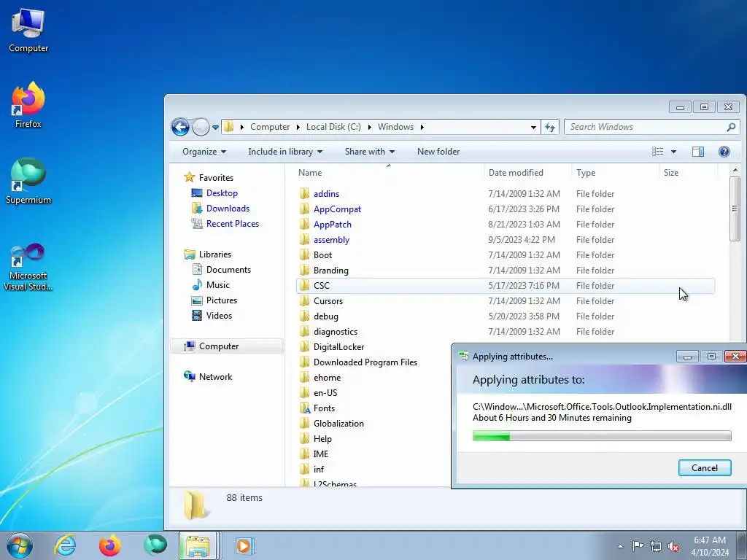Toggle the preview pane button
Image resolution: width=747 pixels, height=560 pixels.
pos(698,152)
